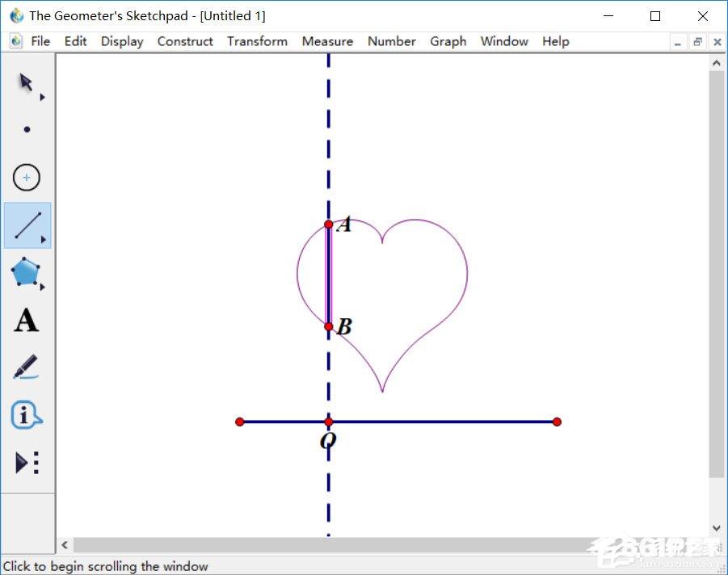This screenshot has width=728, height=575.
Task: Click the vertical scrollbar track
Action: click(717, 499)
